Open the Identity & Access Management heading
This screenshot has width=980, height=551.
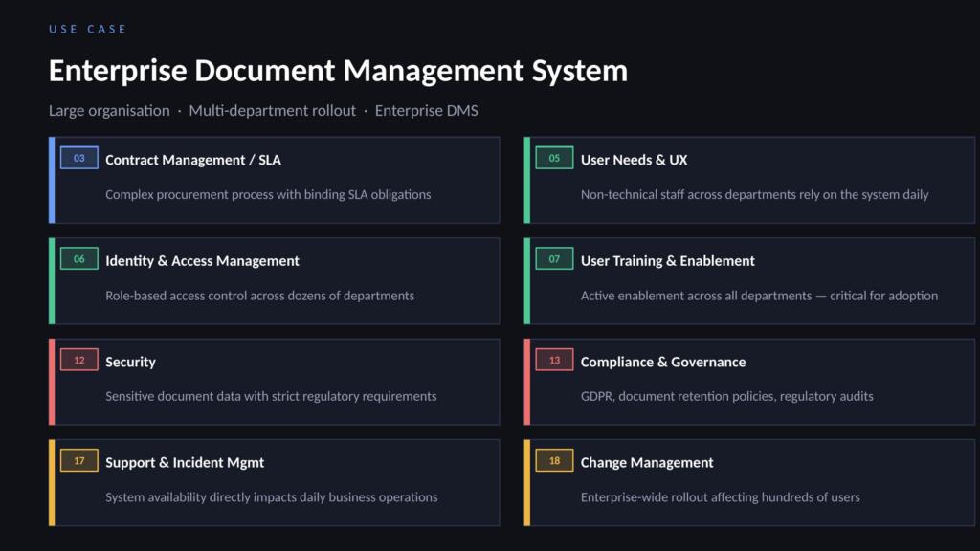(202, 261)
